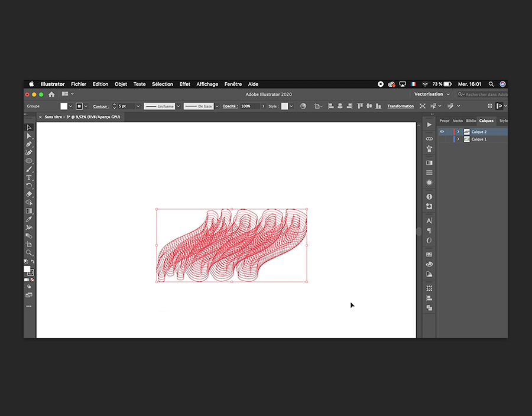The height and width of the screenshot is (416, 532).
Task: Select the Ellipse tool
Action: tap(29, 161)
